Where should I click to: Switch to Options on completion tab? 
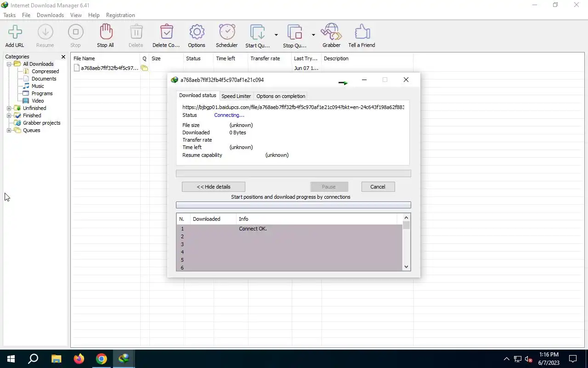(281, 96)
